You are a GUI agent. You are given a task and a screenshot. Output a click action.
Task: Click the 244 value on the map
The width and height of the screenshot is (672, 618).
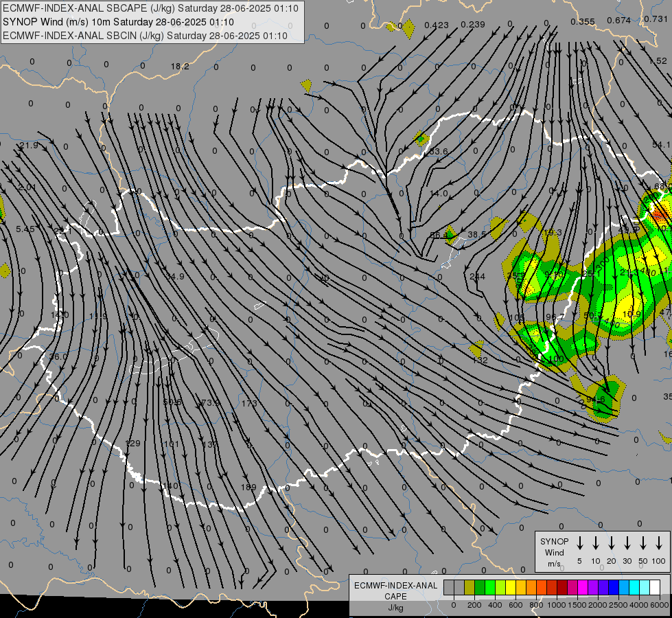[477, 276]
